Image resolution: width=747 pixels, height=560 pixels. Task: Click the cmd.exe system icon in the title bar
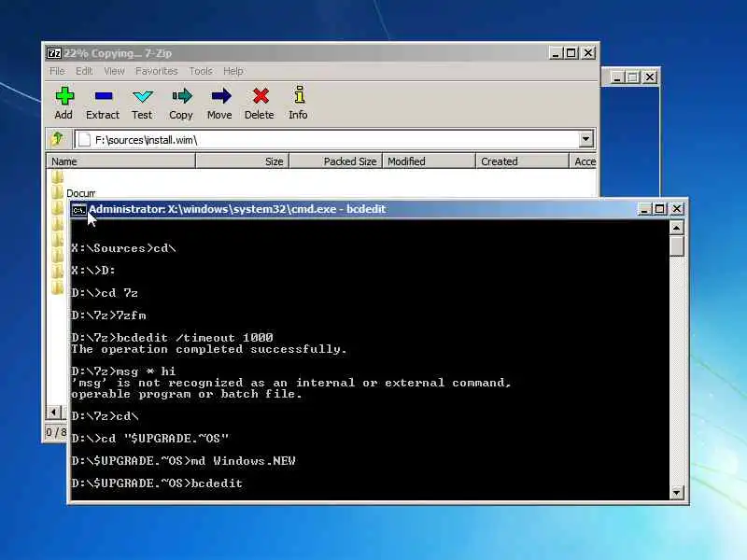pyautogui.click(x=78, y=209)
